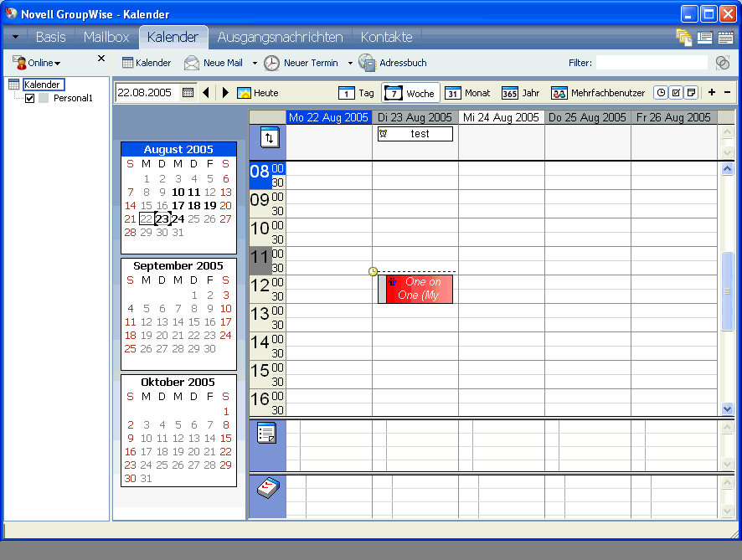The height and width of the screenshot is (560, 742).
Task: Select the 365 Jahr view button
Action: [523, 93]
